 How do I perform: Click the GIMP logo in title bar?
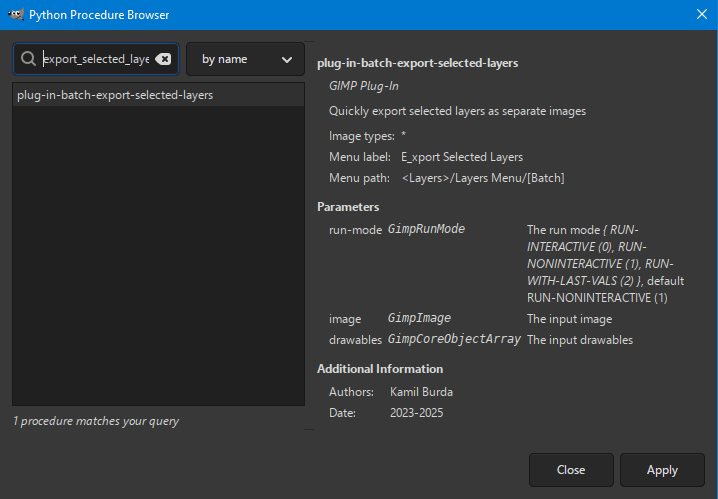click(13, 14)
